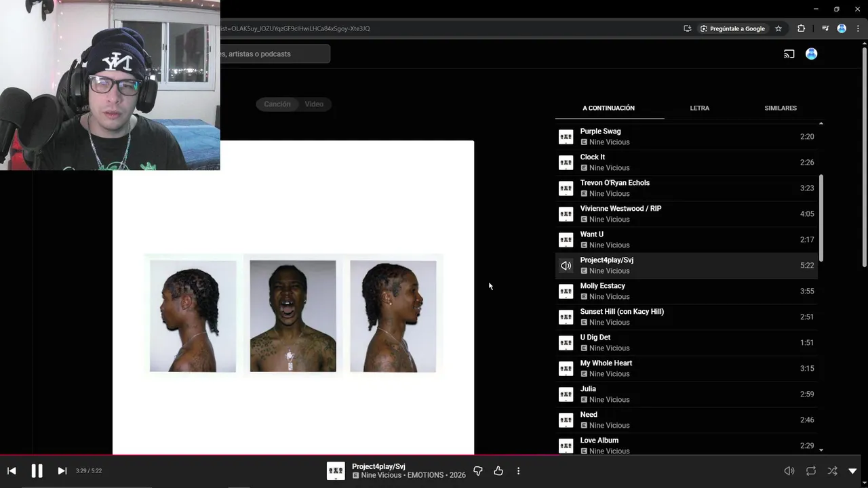This screenshot has width=868, height=488.
Task: Play Want U from the queue
Action: pos(686,239)
